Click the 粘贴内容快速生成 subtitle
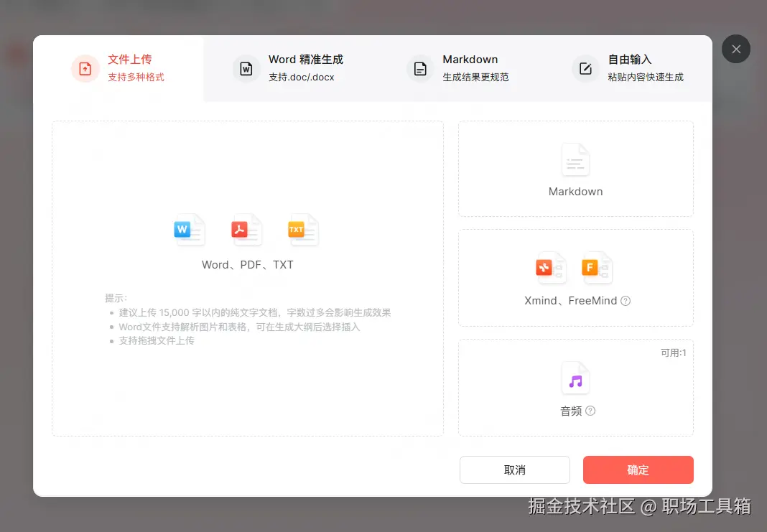This screenshot has width=767, height=532. click(x=646, y=78)
